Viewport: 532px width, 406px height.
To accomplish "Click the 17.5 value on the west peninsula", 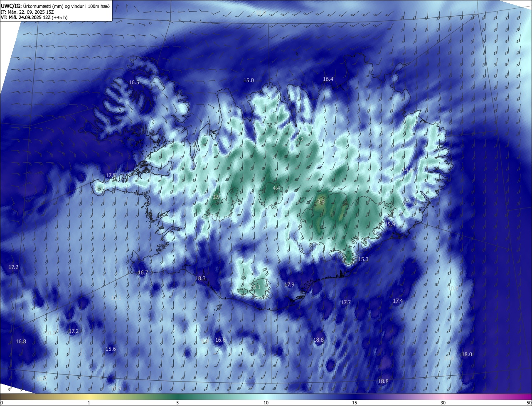I will click(111, 176).
